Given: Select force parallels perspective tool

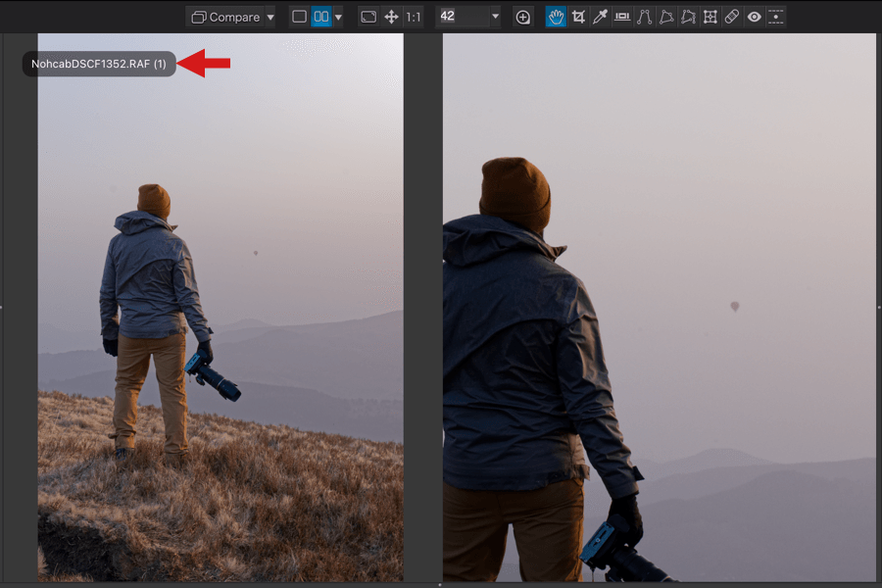Looking at the screenshot, I should 644,17.
